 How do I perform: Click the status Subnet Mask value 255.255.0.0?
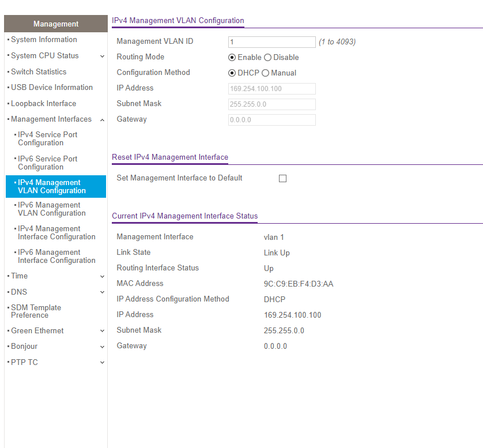pos(284,330)
